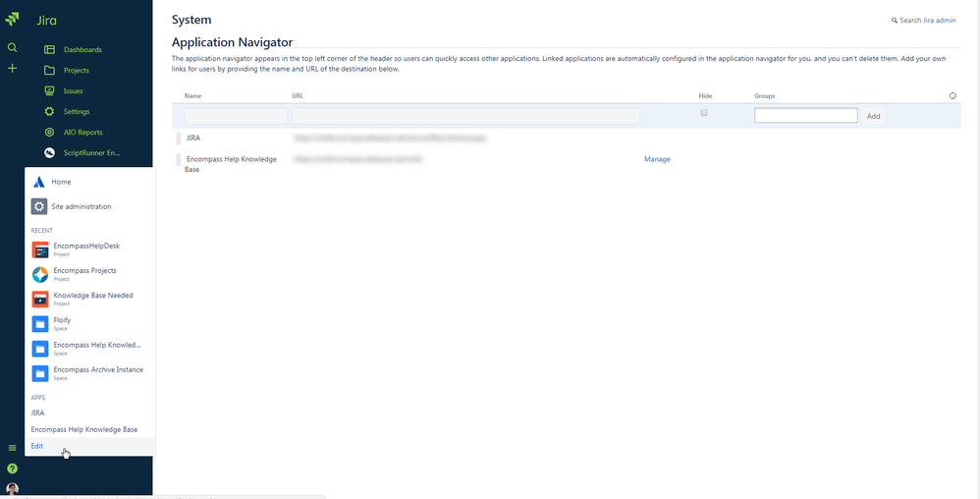
Task: Open JIRA under Apps
Action: (37, 413)
